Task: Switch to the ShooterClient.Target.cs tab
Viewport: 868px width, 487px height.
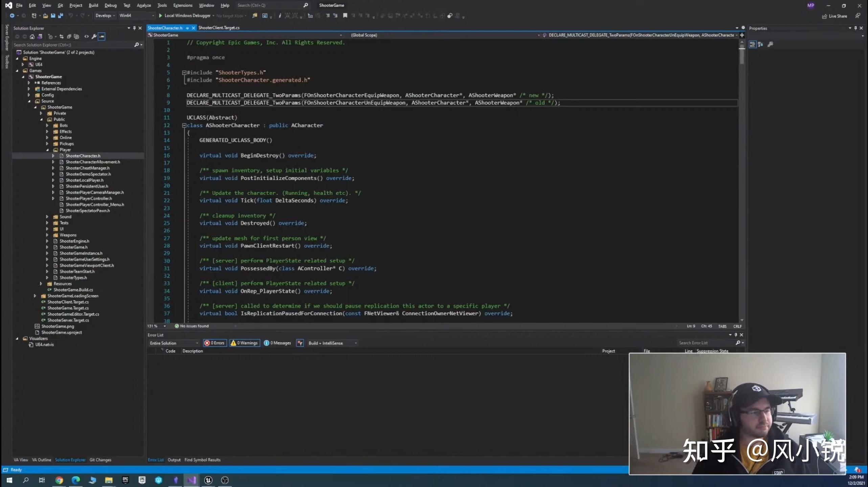Action: [x=219, y=28]
